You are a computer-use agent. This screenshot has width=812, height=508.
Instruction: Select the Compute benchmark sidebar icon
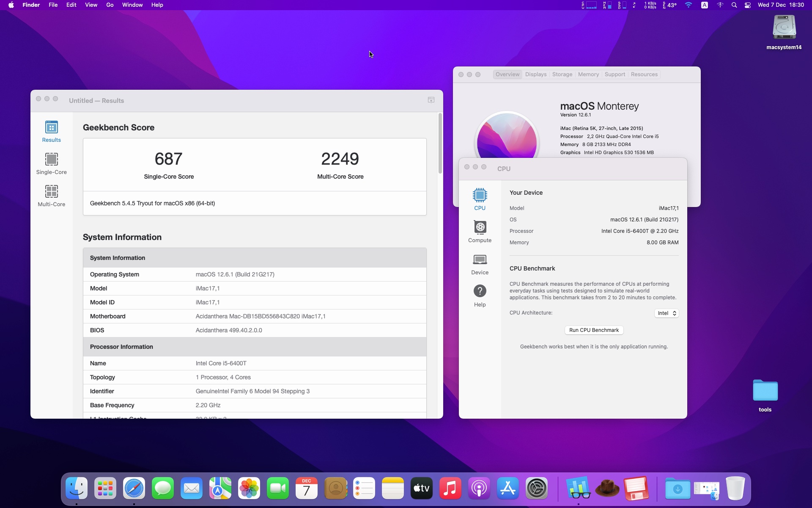(480, 232)
